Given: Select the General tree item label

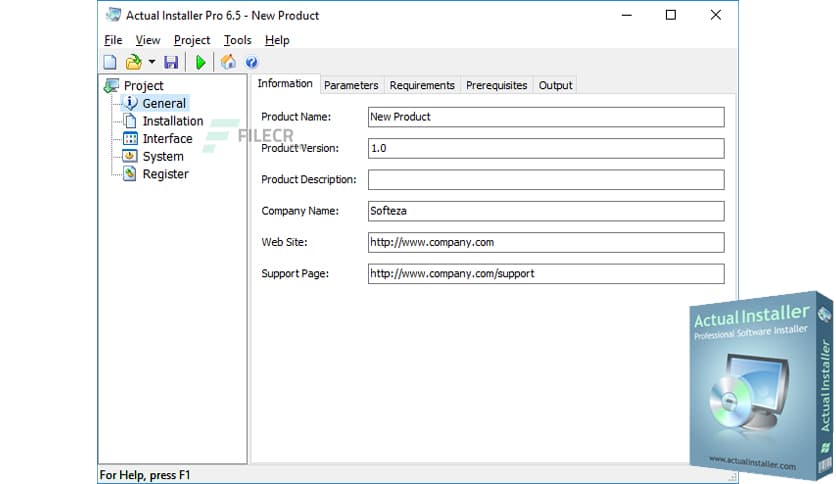Looking at the screenshot, I should tap(164, 103).
